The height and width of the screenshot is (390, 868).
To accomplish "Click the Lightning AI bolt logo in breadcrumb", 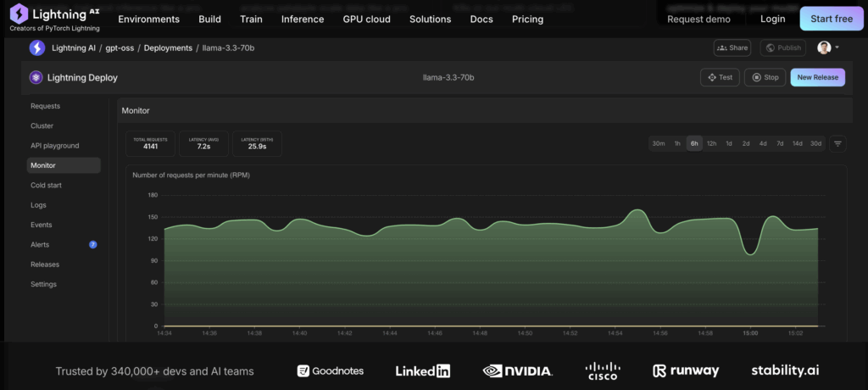I will (x=37, y=48).
